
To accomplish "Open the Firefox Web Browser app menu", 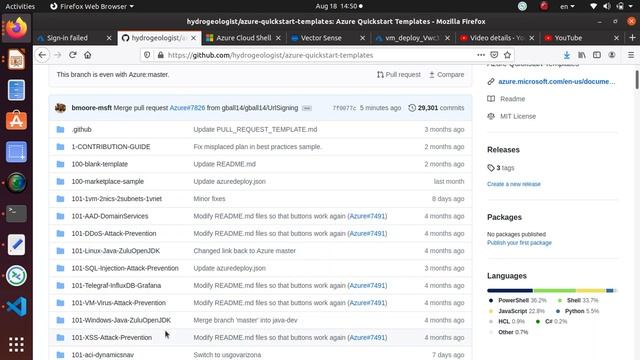I will point(92,6).
